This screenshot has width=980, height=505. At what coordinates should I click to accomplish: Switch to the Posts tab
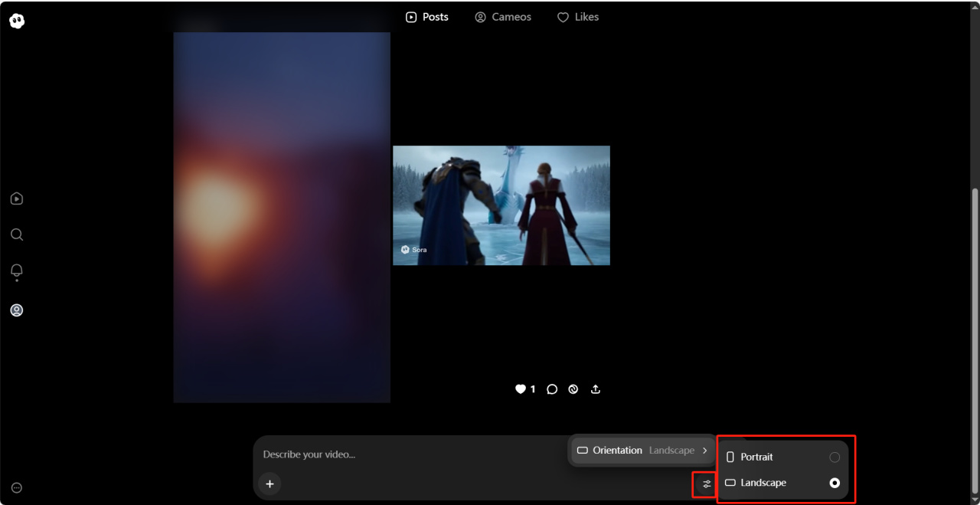pyautogui.click(x=427, y=17)
